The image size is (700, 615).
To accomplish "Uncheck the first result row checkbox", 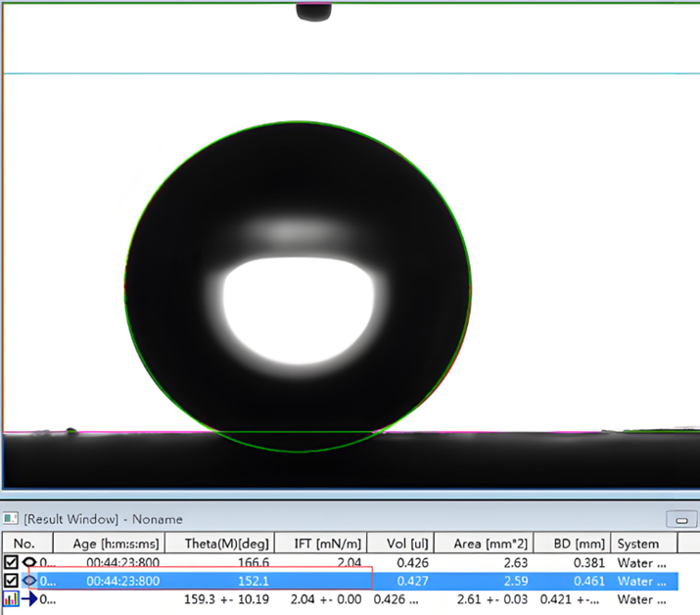I will (11, 562).
